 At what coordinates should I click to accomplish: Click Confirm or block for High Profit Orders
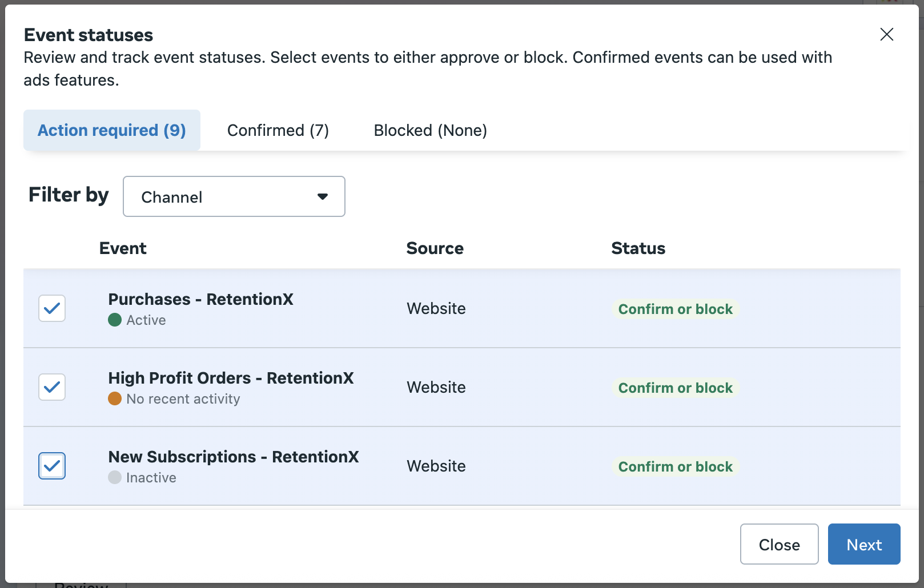click(x=675, y=388)
